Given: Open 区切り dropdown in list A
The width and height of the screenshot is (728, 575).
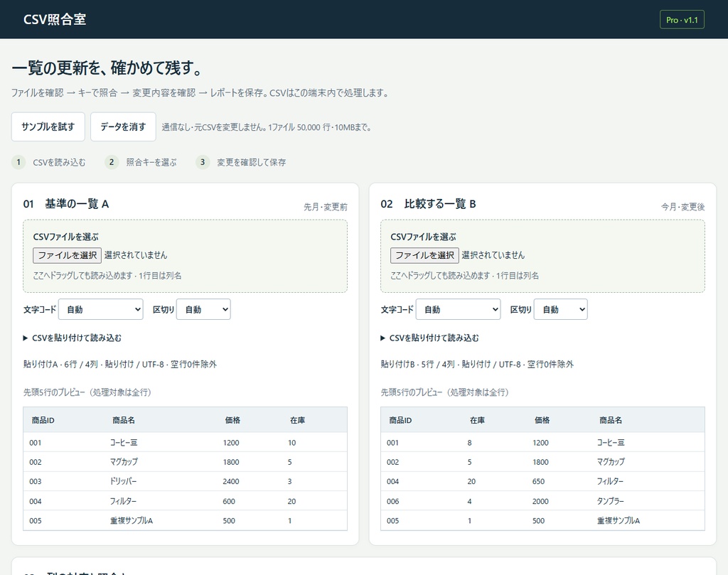Looking at the screenshot, I should tap(203, 310).
